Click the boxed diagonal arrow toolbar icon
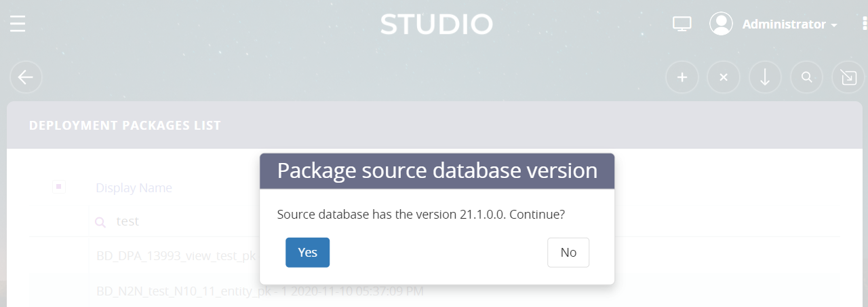 848,77
